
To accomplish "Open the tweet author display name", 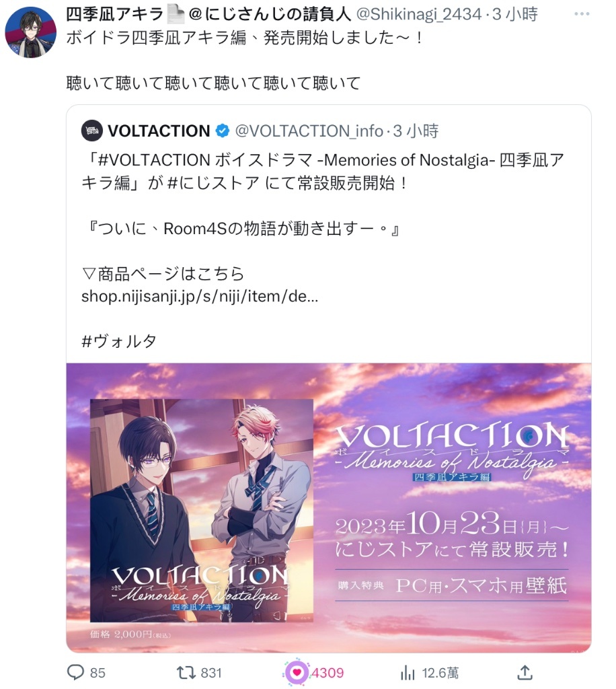I will [x=208, y=15].
